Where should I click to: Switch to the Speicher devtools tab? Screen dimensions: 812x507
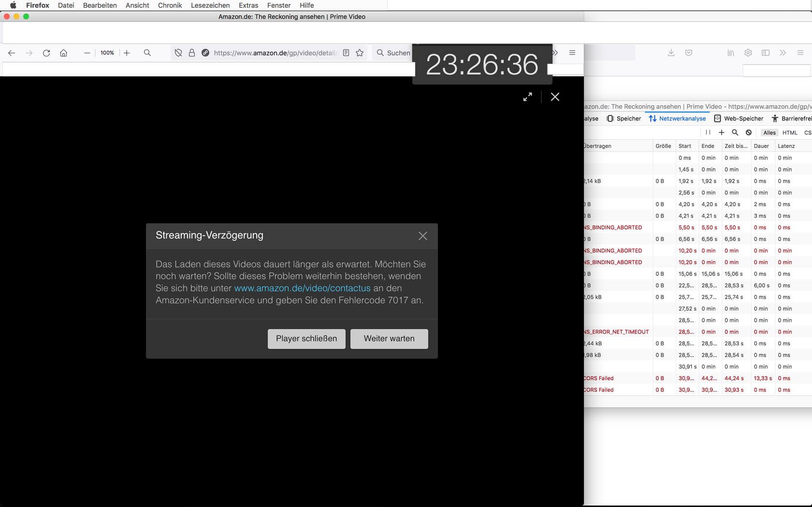point(623,118)
